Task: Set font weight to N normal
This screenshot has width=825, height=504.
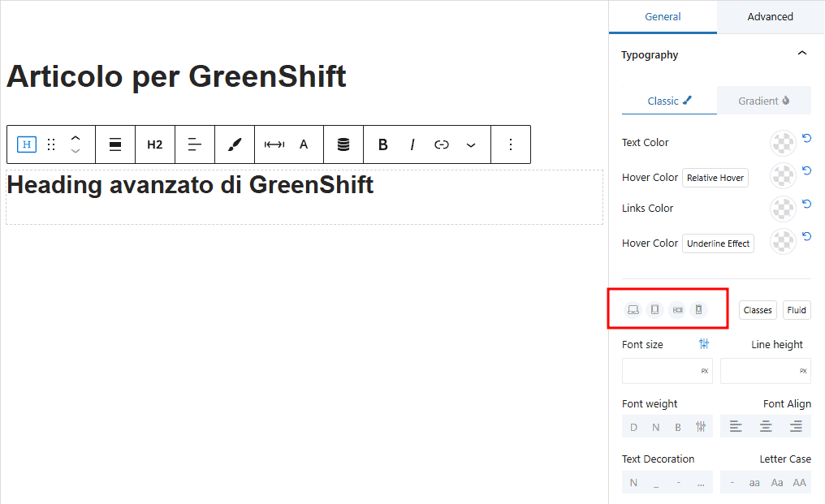Action: tap(655, 427)
